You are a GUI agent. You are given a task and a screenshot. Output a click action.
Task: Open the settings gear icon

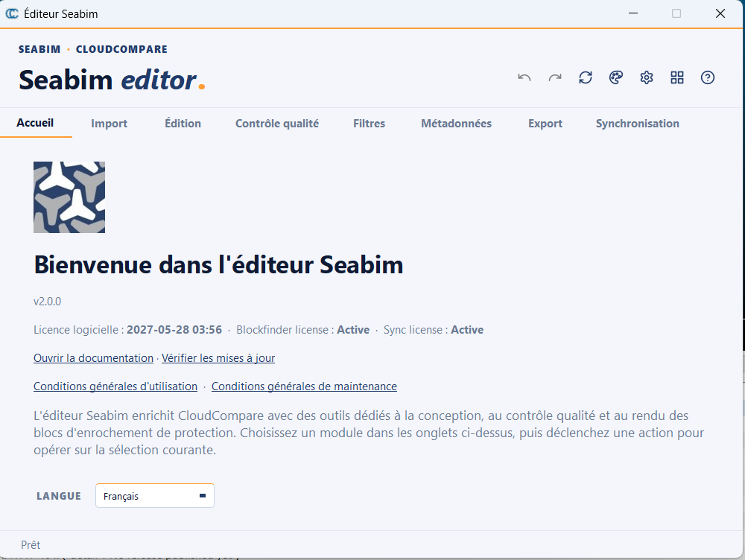(647, 77)
